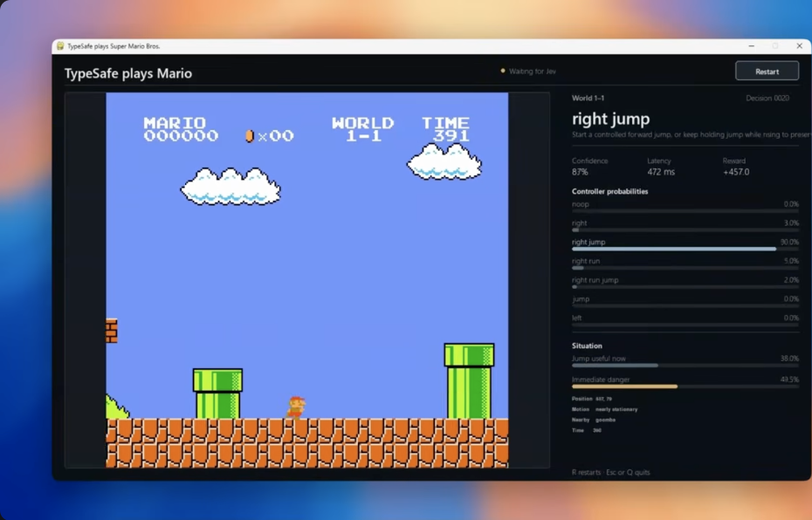
Task: Click the 'TypeSafe plays Mario' heading
Action: 128,73
